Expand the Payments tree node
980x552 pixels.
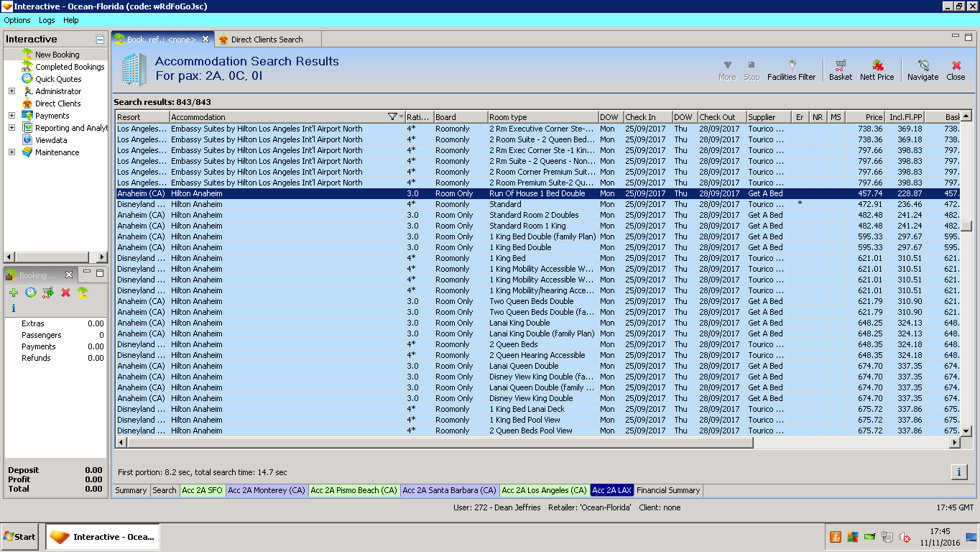(x=11, y=116)
